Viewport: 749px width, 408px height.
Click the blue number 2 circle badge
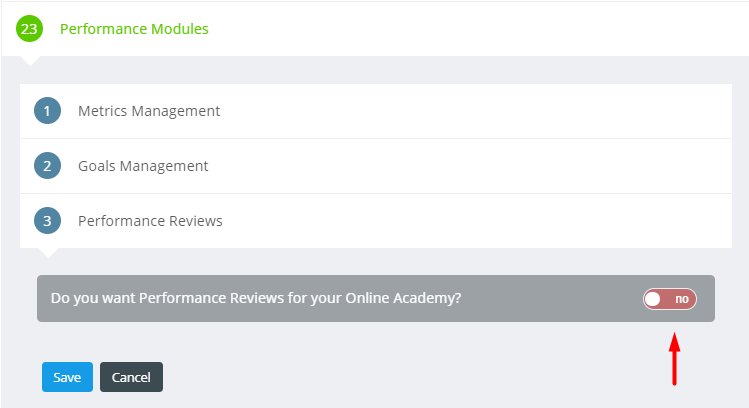[47, 166]
